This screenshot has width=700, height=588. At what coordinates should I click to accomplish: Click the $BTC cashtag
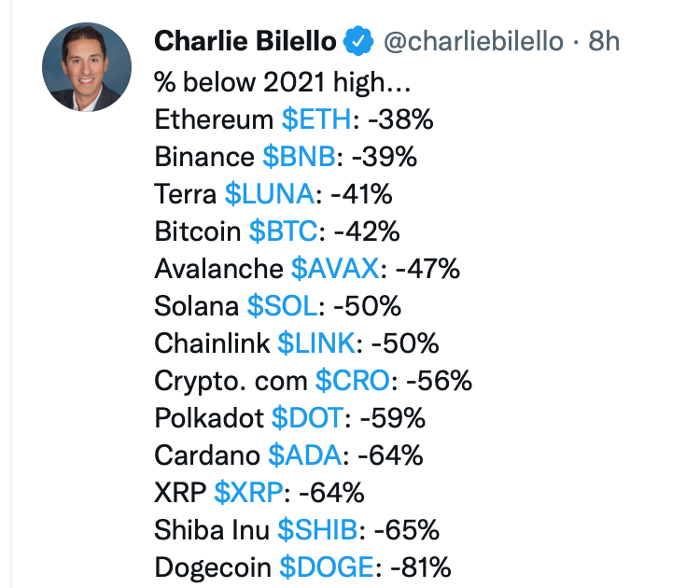[x=283, y=231]
